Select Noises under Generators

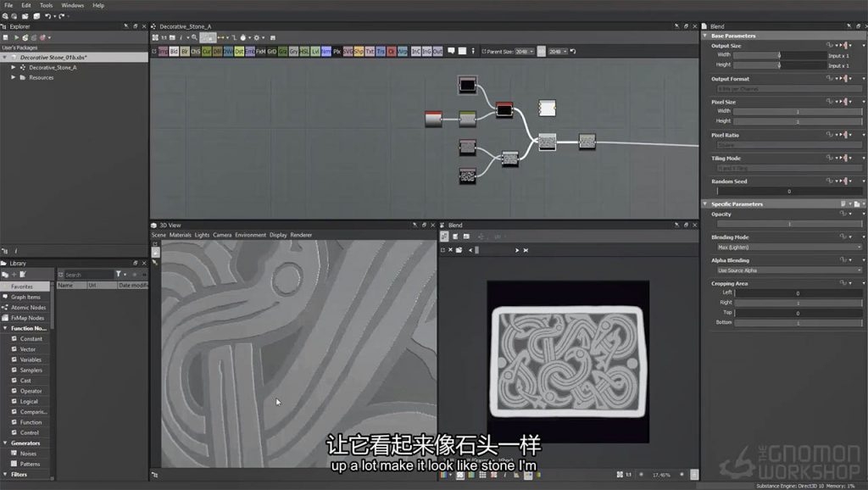tap(28, 454)
